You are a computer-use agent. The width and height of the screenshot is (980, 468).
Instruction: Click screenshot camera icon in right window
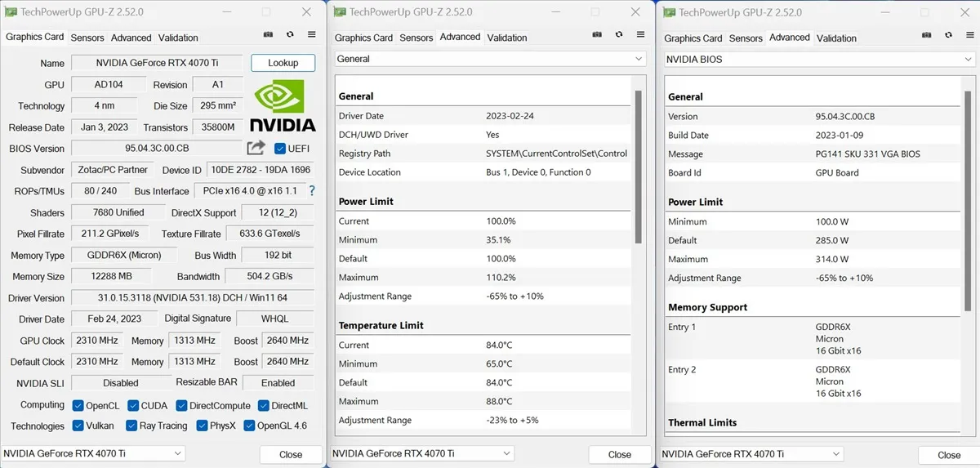click(x=927, y=36)
